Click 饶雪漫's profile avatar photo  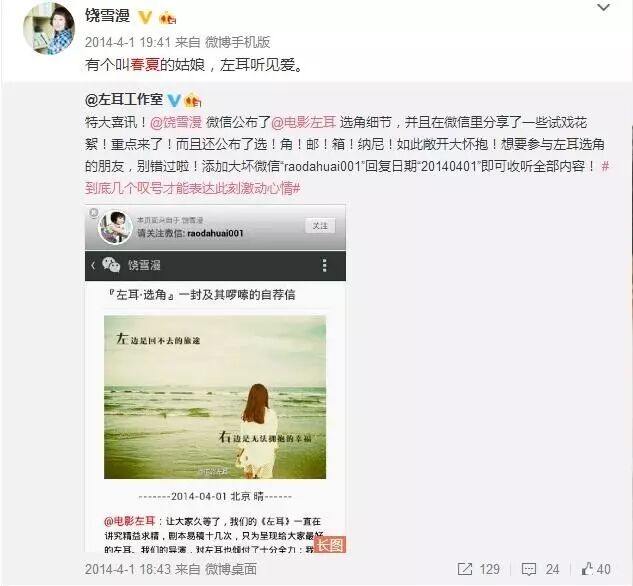pos(49,28)
